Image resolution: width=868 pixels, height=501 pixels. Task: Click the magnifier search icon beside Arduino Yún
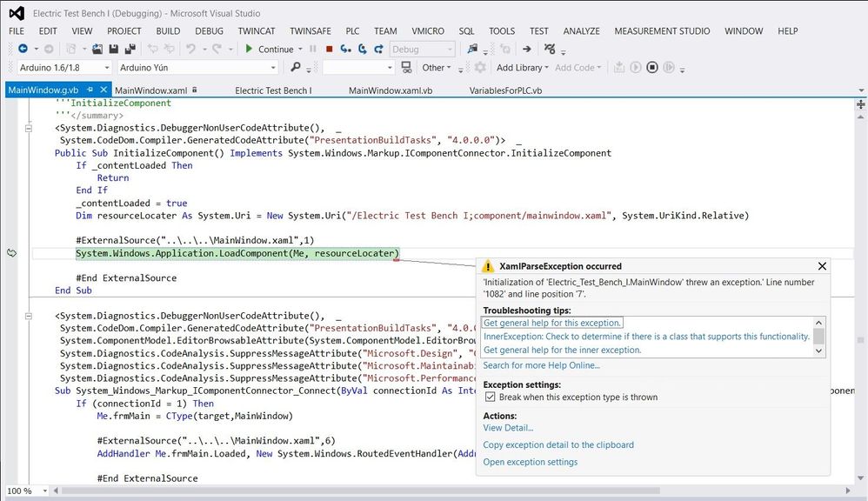[296, 67]
